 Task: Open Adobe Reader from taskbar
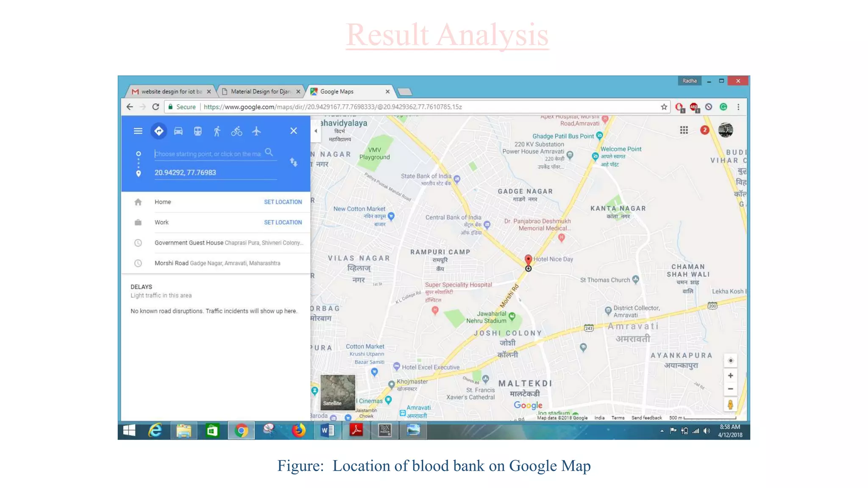[356, 431]
